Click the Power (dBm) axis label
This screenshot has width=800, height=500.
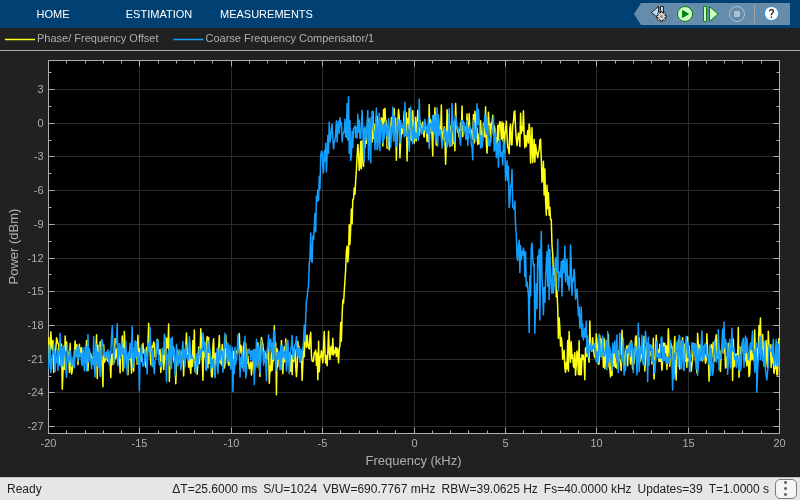click(x=14, y=246)
